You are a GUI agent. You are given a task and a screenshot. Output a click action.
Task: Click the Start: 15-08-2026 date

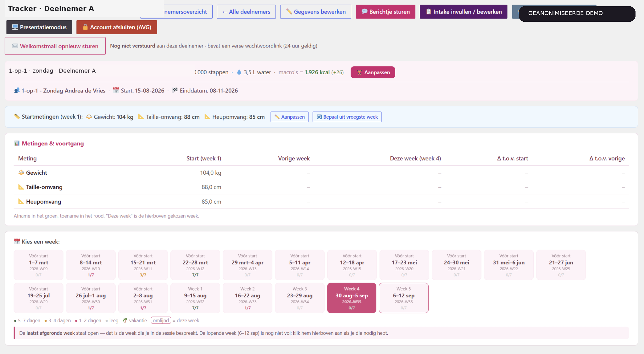click(142, 91)
